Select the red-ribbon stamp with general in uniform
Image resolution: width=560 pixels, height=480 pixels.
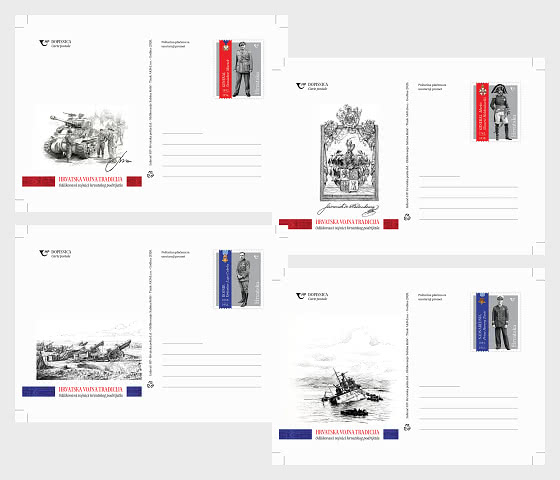tap(240, 69)
